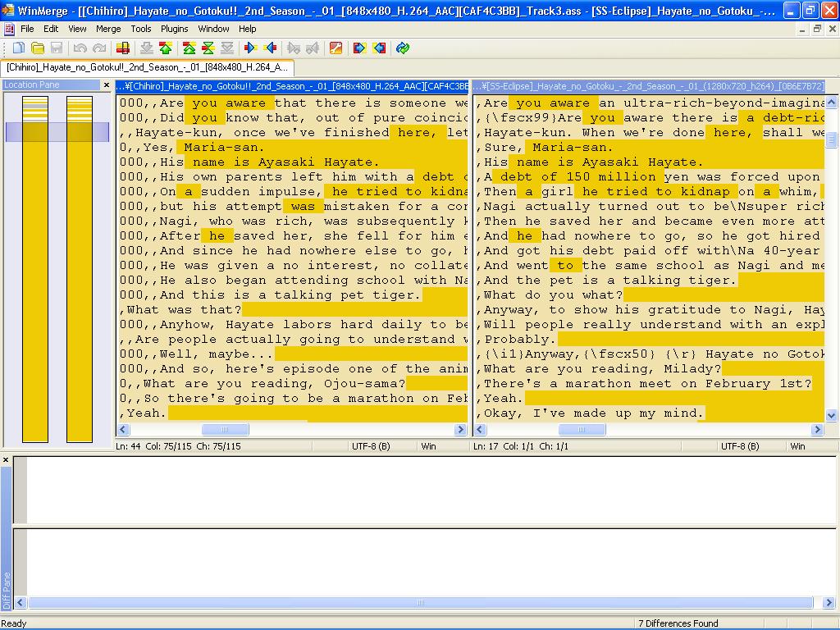
Task: Click Copy Left and Advance icon
Action: coord(313,48)
